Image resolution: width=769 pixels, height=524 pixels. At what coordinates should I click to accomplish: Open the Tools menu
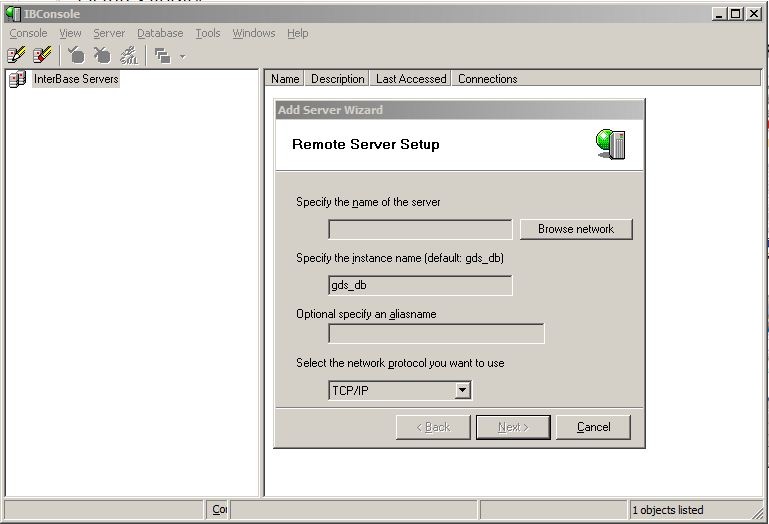208,33
